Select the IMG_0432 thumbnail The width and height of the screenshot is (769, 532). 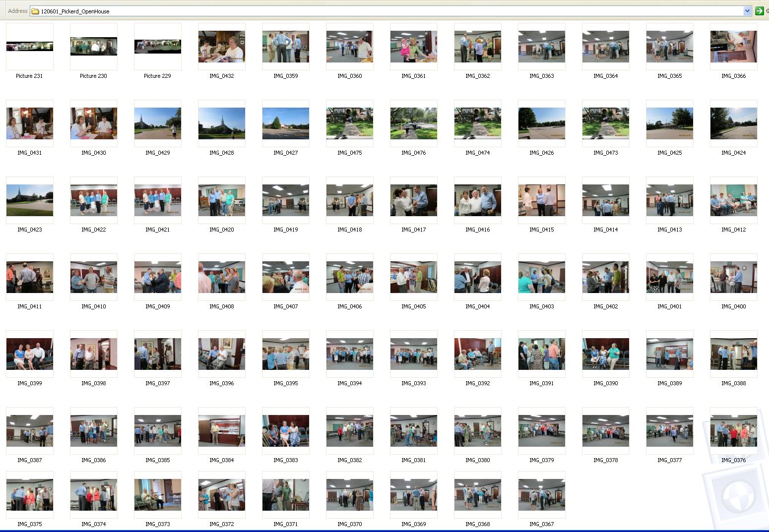(222, 47)
